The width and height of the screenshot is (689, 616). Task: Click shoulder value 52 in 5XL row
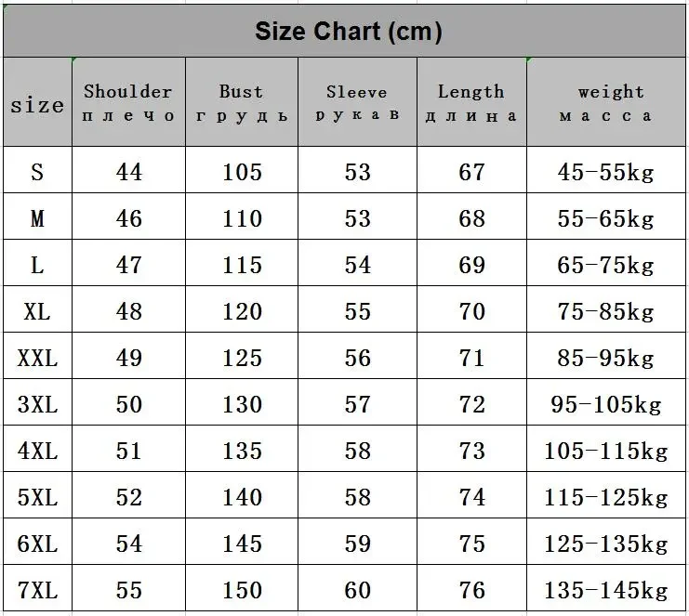coord(128,497)
